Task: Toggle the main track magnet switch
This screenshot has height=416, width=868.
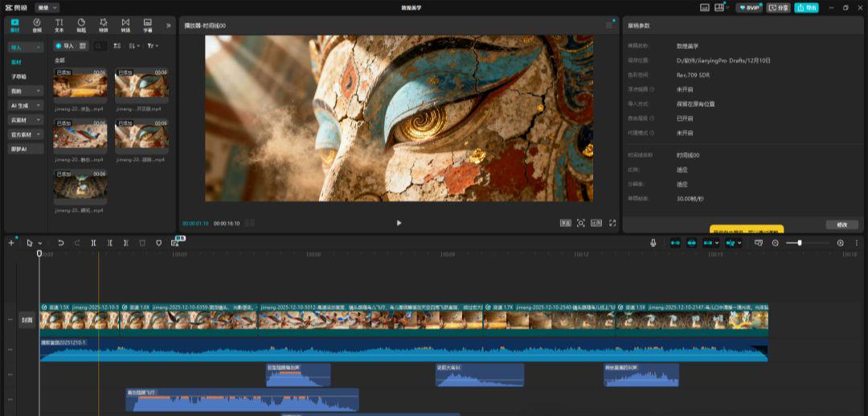Action: 675,242
